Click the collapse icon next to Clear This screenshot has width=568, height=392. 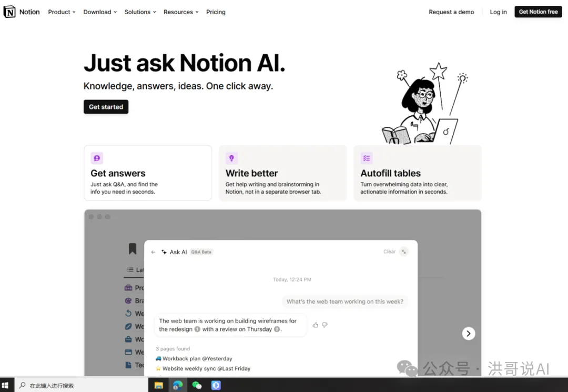[x=403, y=252]
